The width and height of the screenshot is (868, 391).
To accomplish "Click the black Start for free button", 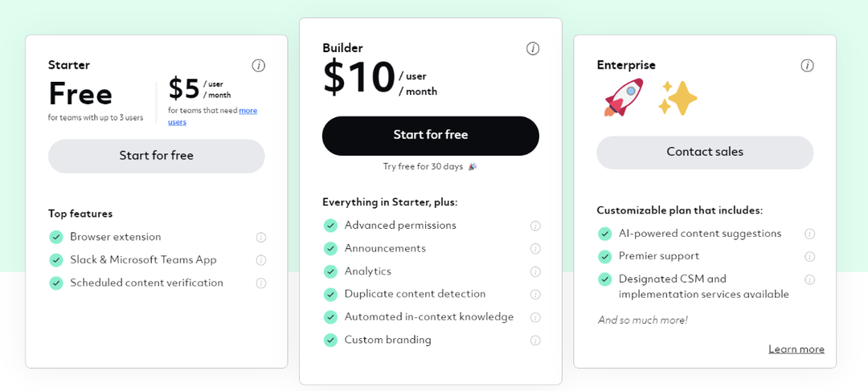I will [x=431, y=136].
